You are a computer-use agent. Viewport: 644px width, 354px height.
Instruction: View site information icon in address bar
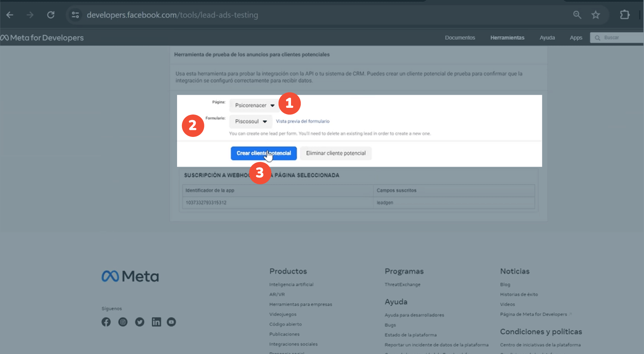[x=75, y=15]
